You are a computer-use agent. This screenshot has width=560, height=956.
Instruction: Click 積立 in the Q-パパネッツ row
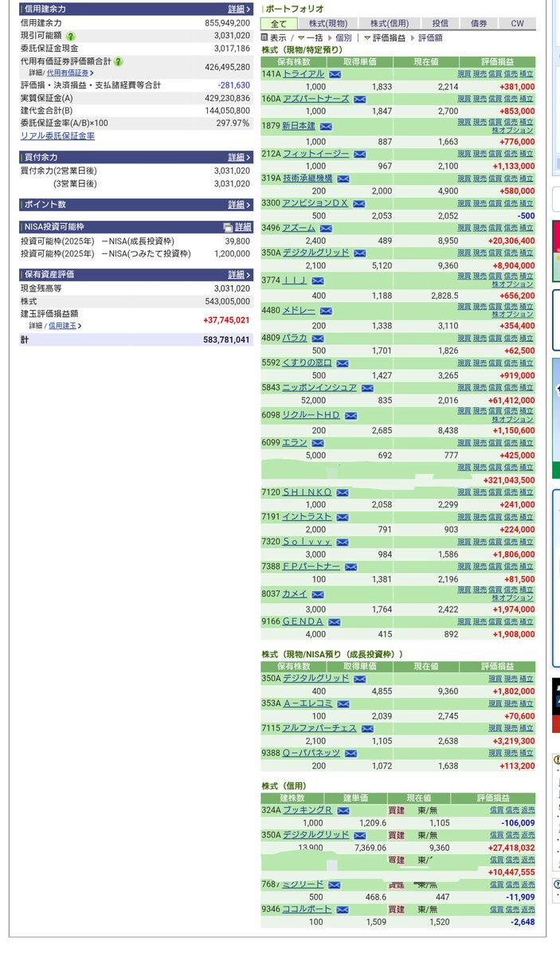(x=527, y=753)
